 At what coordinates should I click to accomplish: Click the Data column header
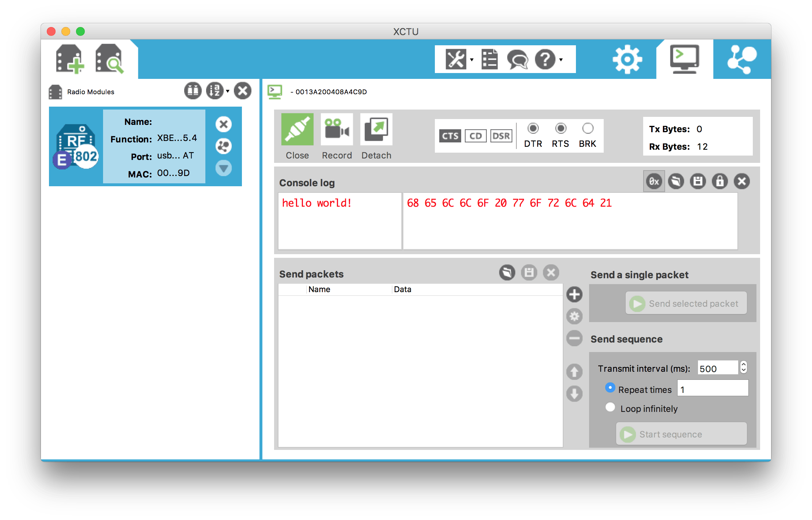477,289
